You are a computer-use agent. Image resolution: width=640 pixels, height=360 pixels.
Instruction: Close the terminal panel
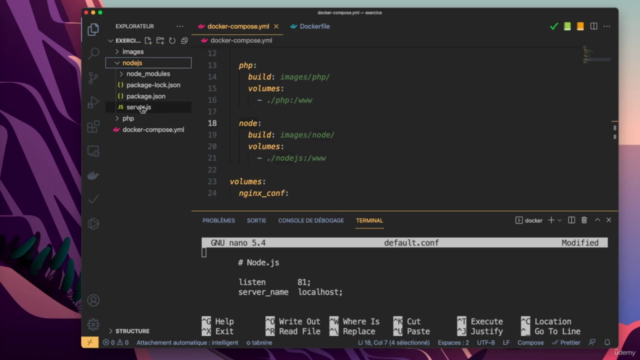609,220
